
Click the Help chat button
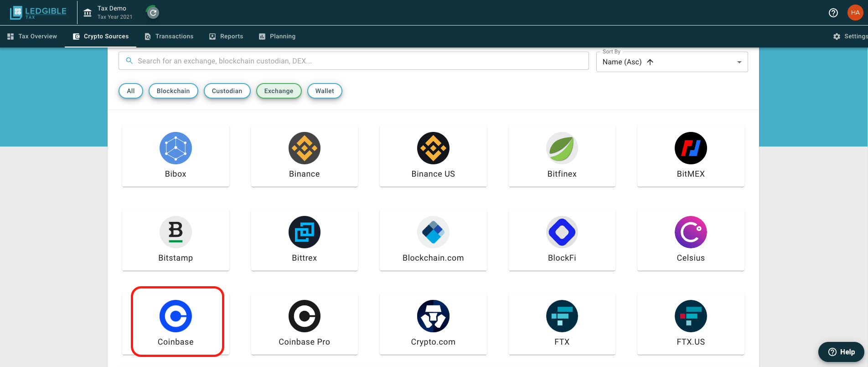pos(841,352)
